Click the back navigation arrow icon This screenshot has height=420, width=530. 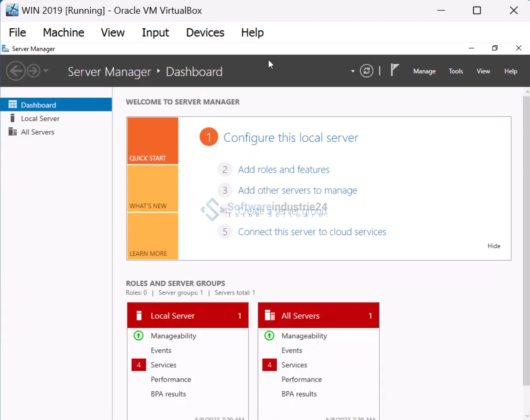[x=15, y=71]
